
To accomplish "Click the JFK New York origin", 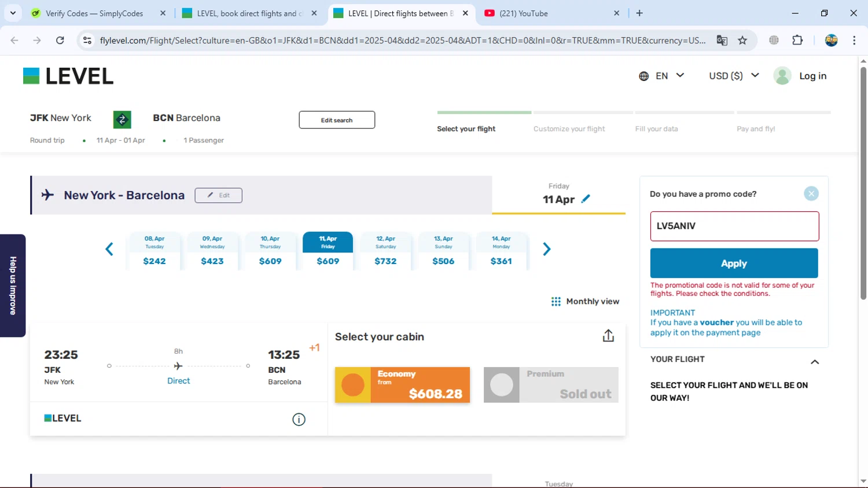I will 61,118.
